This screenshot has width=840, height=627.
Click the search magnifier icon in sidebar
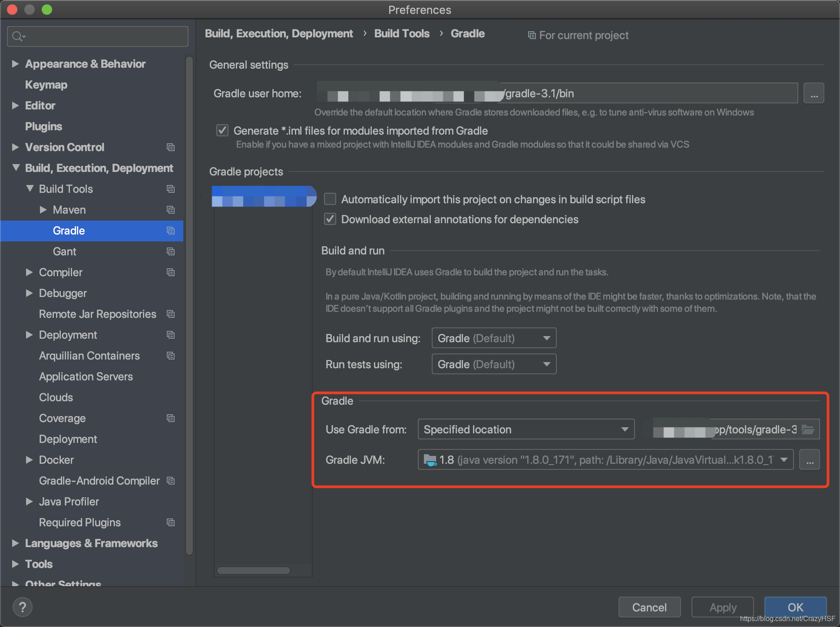[x=18, y=36]
